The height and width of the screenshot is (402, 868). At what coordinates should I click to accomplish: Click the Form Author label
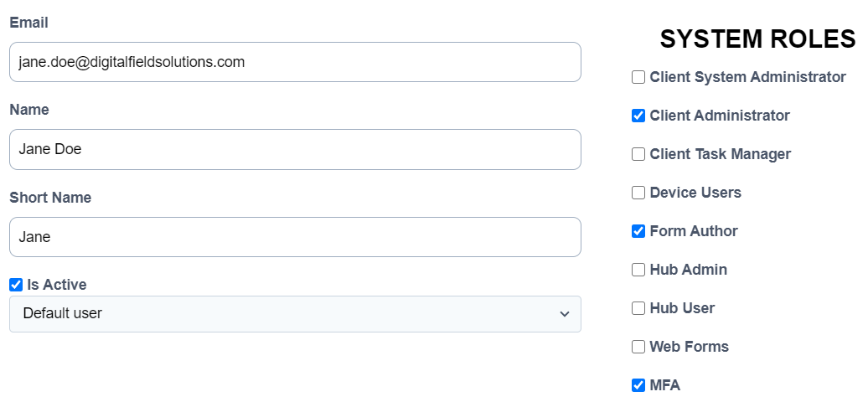pyautogui.click(x=694, y=231)
